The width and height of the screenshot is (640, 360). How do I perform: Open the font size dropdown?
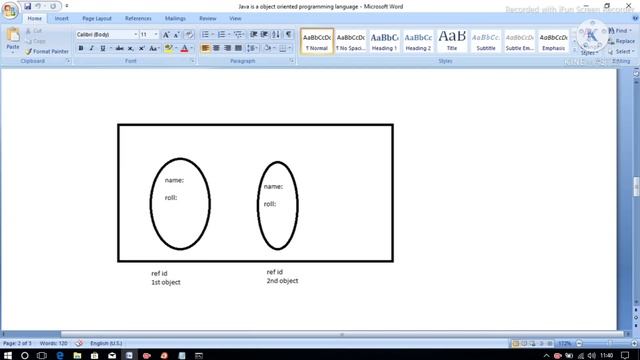pos(156,35)
